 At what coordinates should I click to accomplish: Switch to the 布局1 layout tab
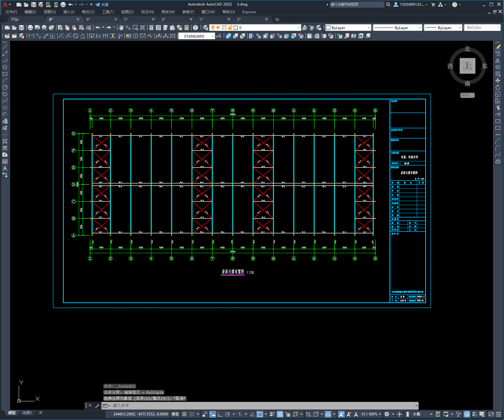coord(27,413)
